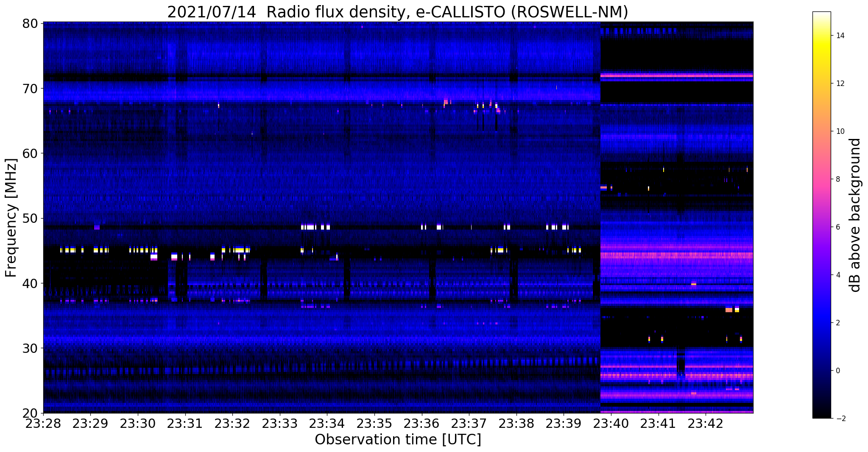Click the 30 MHz frequency tick label
868x452 pixels.
(29, 348)
